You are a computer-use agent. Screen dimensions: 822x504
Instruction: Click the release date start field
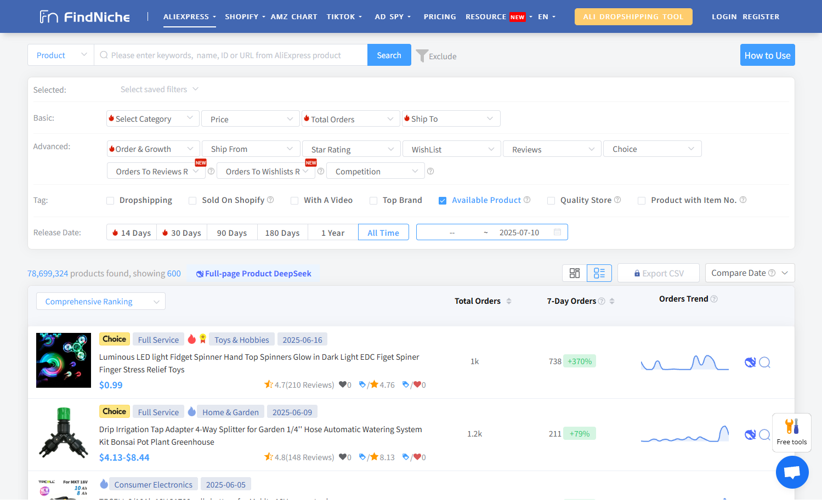pos(452,233)
